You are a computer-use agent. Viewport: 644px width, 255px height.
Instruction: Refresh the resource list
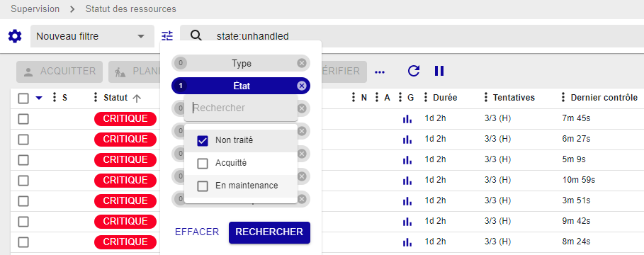[414, 71]
